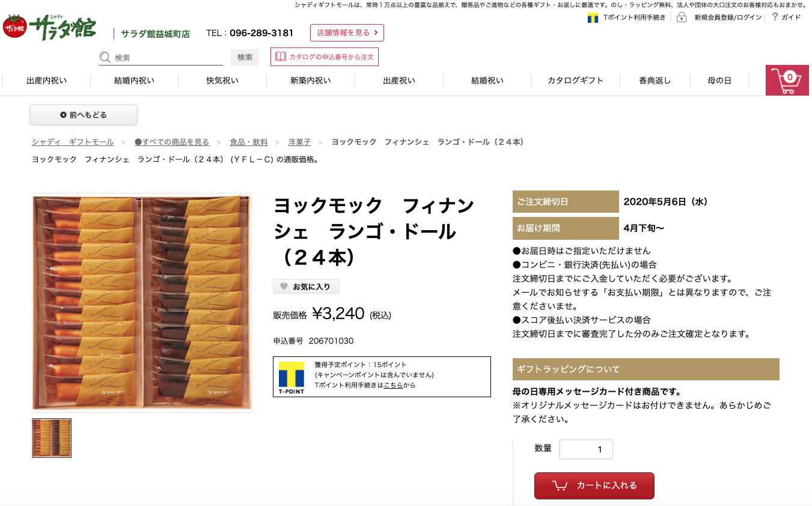Open the shopping cart icon
Image resolution: width=812 pixels, height=506 pixels.
tap(787, 80)
